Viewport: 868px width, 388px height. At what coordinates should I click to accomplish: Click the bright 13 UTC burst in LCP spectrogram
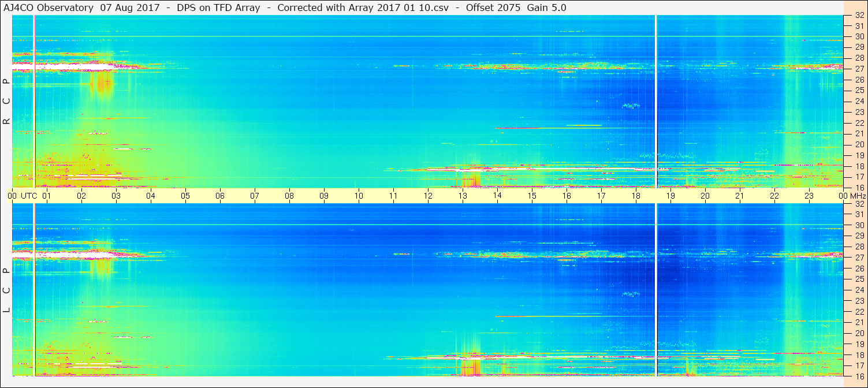coord(474,365)
